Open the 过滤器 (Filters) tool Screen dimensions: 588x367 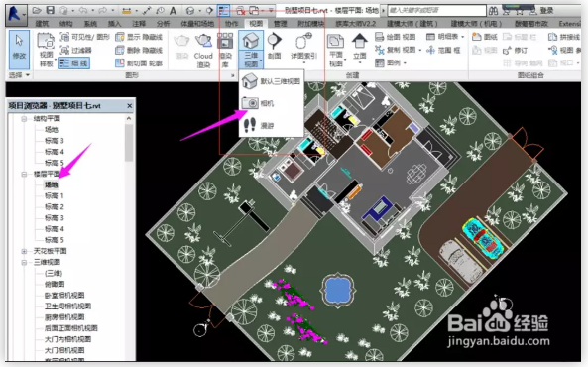76,50
